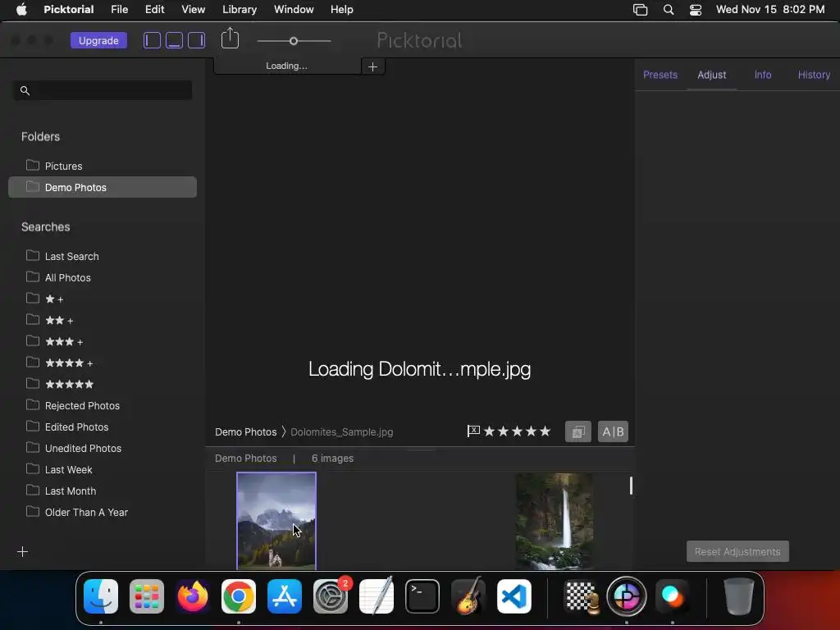Open the Window menu

pyautogui.click(x=294, y=9)
